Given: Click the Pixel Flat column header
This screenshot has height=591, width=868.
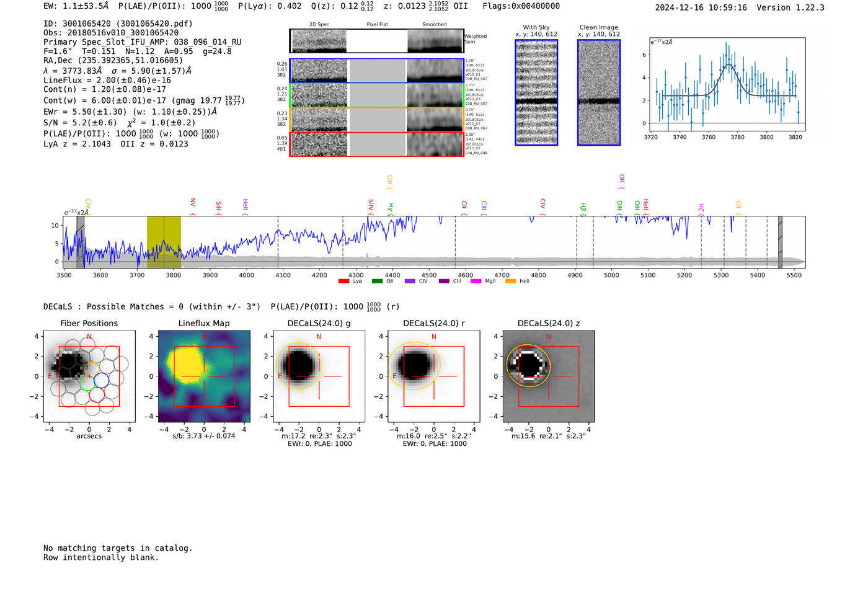Looking at the screenshot, I should coord(377,24).
